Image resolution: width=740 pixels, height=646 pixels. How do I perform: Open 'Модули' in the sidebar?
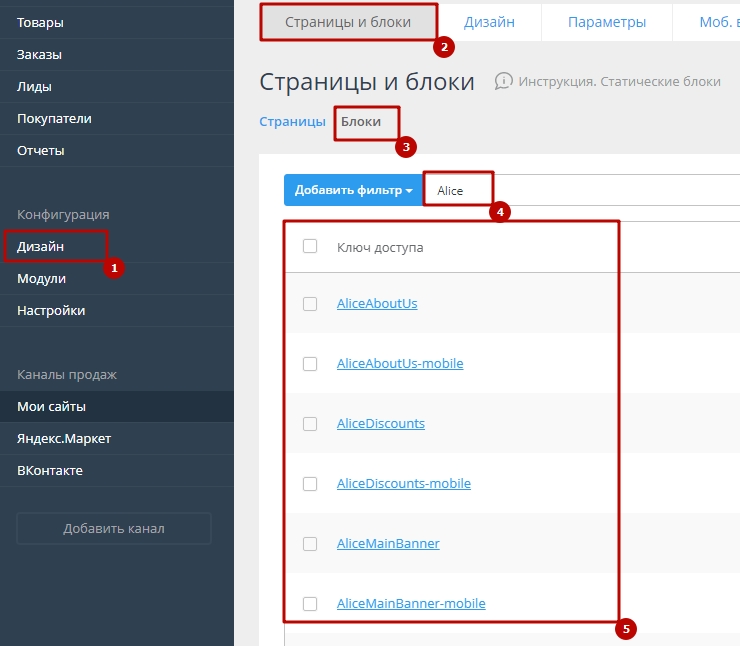click(x=41, y=279)
